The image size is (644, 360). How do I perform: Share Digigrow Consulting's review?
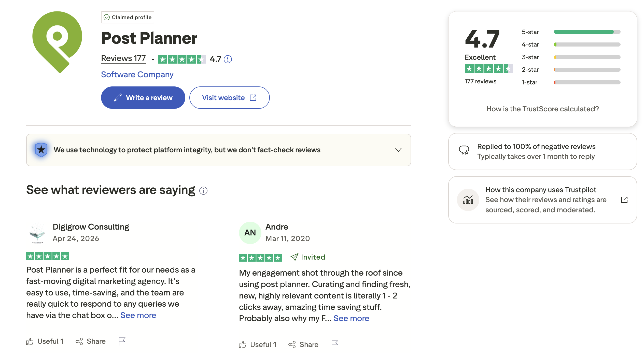pyautogui.click(x=90, y=341)
